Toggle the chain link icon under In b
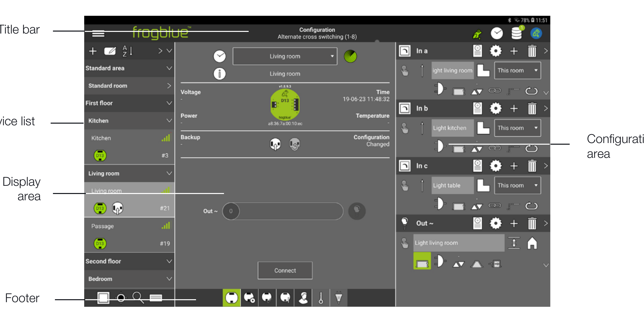Viewport: 644px width, 315px height. (495, 148)
